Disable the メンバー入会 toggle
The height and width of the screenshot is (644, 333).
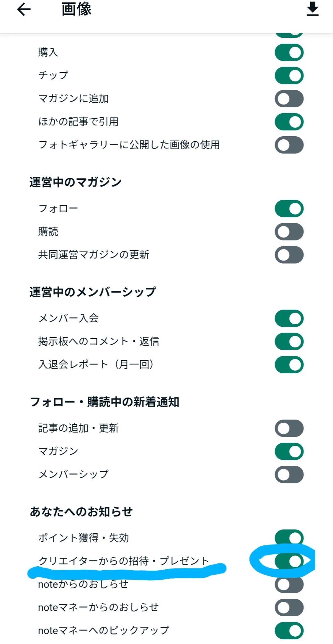tap(289, 318)
